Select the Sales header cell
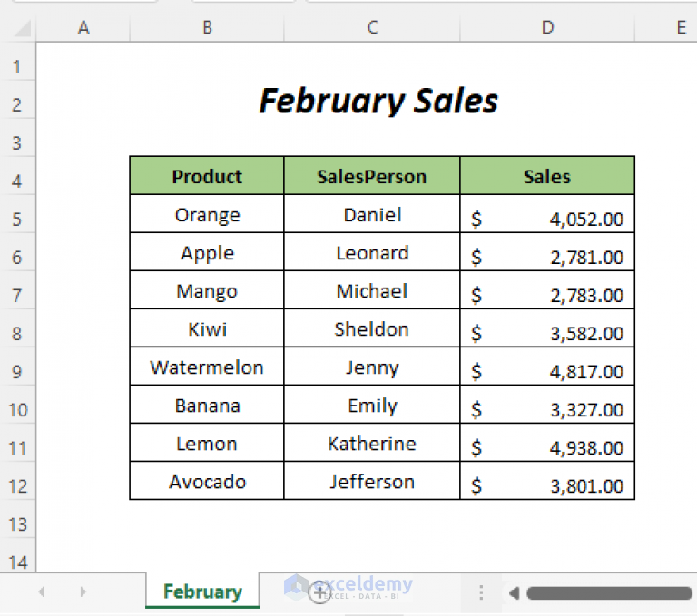The image size is (697, 616). 547,176
